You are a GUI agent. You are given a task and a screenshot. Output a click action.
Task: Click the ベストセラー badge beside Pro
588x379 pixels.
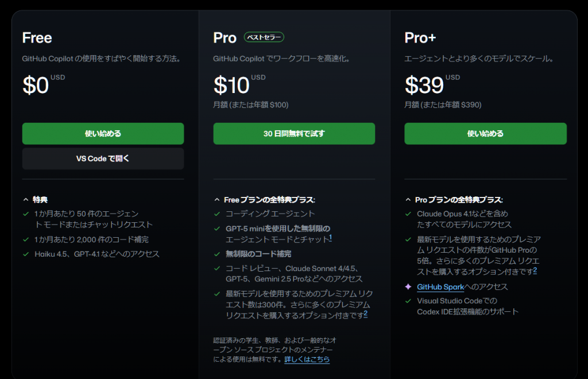click(264, 37)
